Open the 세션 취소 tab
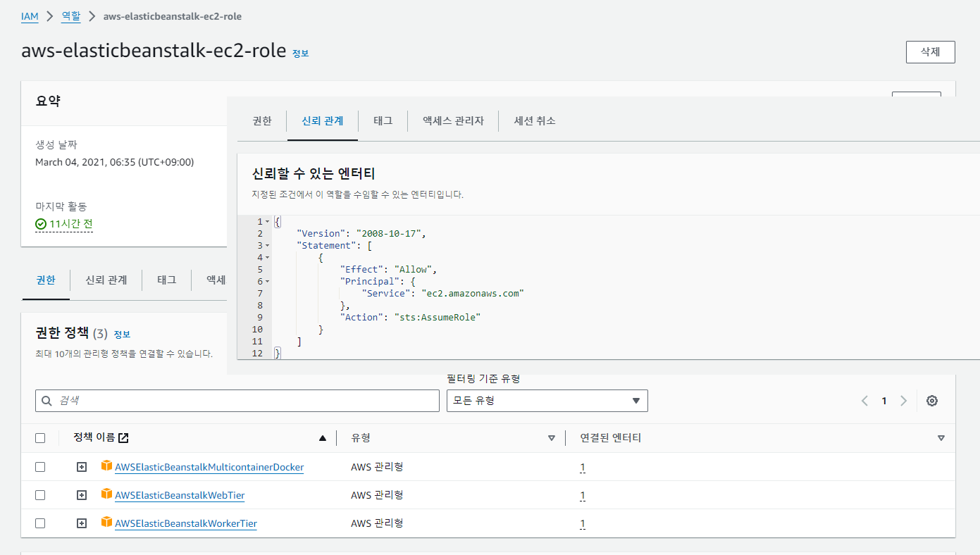980x555 pixels. click(535, 120)
